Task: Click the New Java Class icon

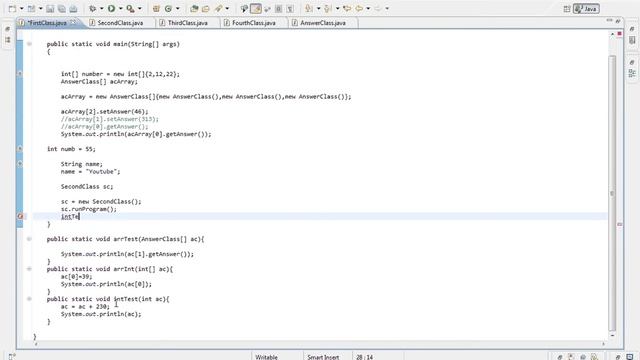Action: (x=168, y=9)
